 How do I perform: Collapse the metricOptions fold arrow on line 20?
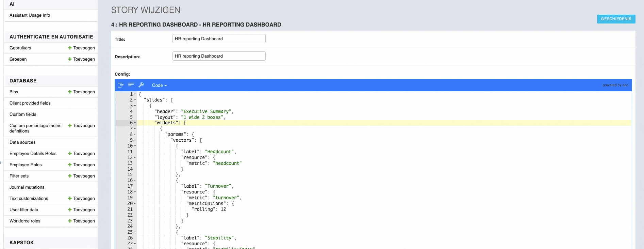coord(135,204)
